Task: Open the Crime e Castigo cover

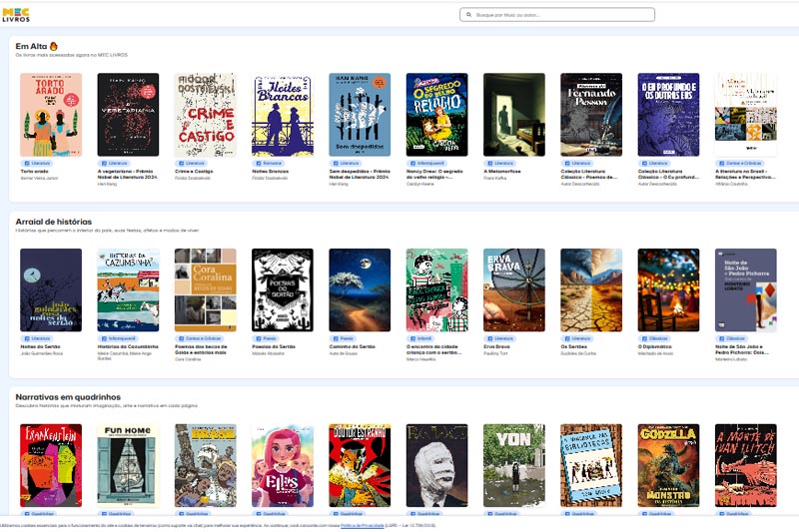Action: [206, 115]
